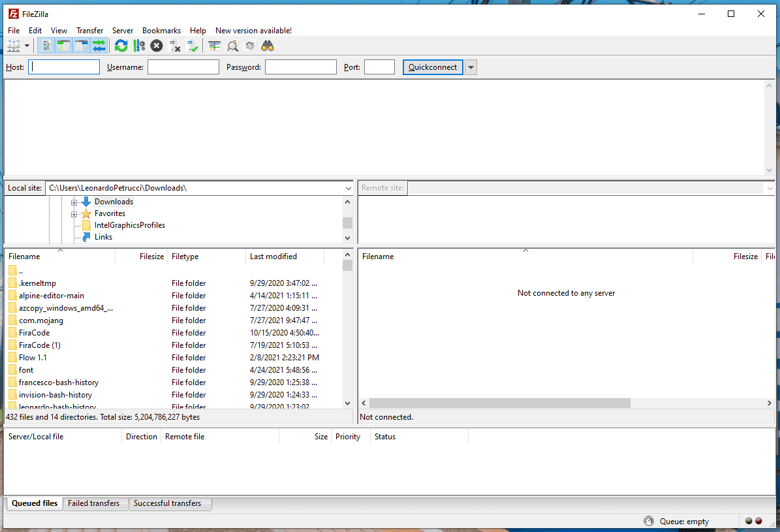Refresh the file and folder lists
The width and height of the screenshot is (780, 532).
121,46
